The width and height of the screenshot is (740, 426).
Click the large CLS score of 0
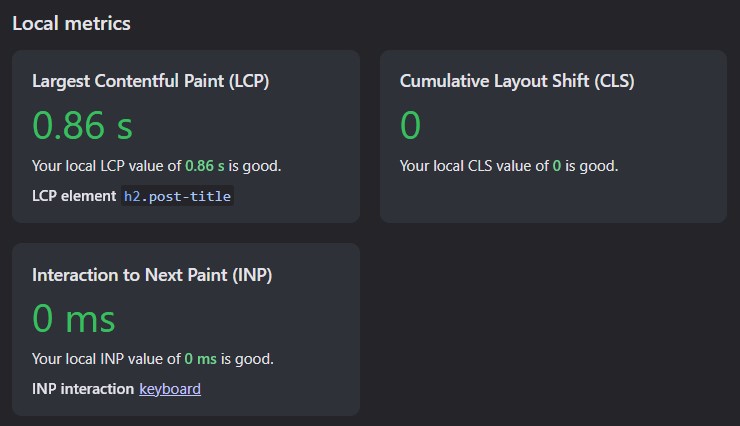410,125
